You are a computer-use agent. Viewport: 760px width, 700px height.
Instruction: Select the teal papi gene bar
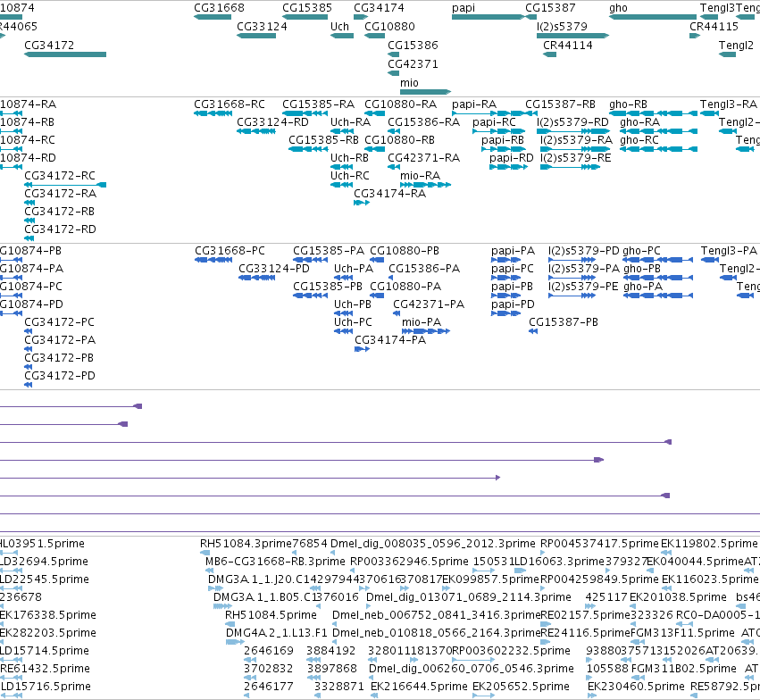click(x=489, y=17)
